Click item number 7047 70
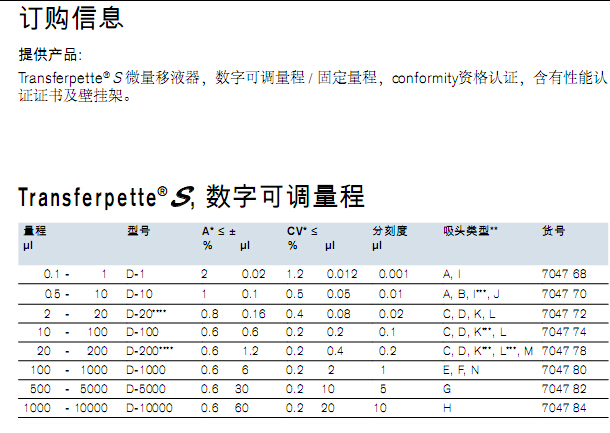 tap(564, 294)
